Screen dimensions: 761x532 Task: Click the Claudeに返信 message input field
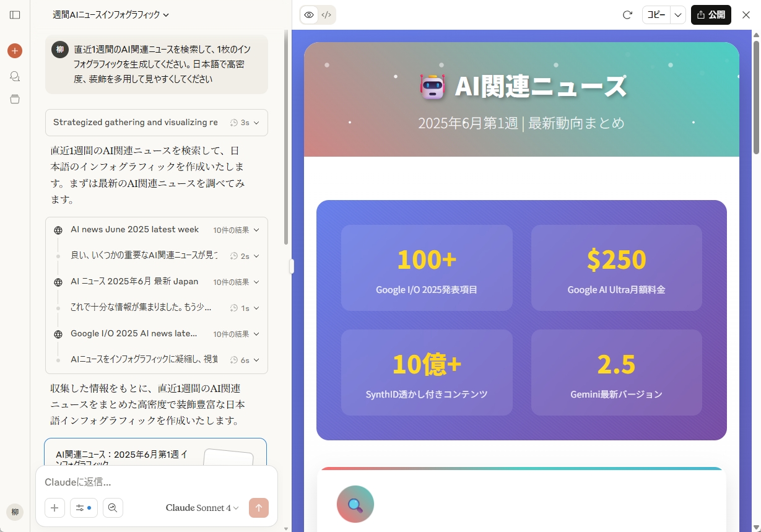click(155, 482)
